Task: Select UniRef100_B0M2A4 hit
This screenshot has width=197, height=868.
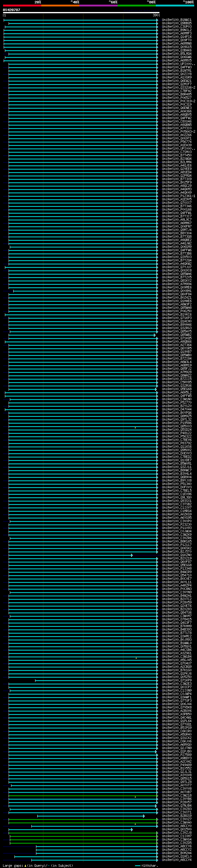Action: tap(176, 853)
